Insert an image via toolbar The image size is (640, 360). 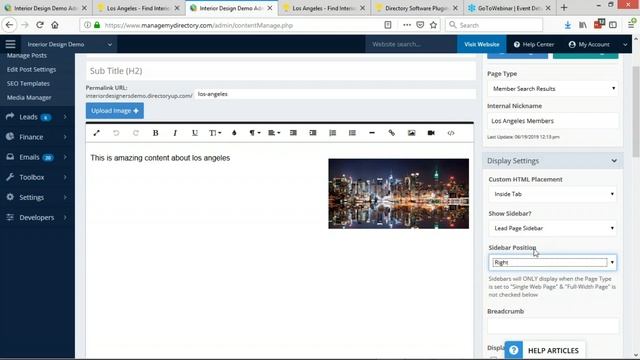pos(411,133)
